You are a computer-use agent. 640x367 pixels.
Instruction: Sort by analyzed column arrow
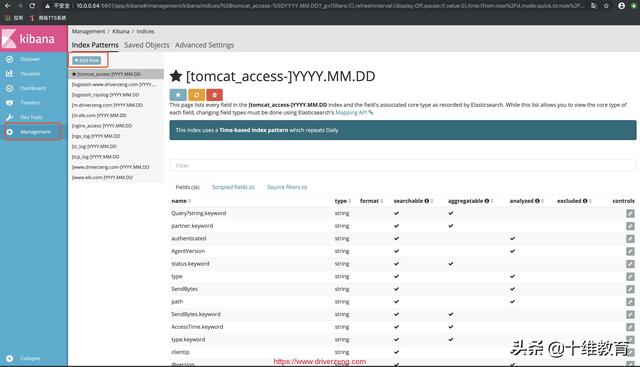[542, 201]
